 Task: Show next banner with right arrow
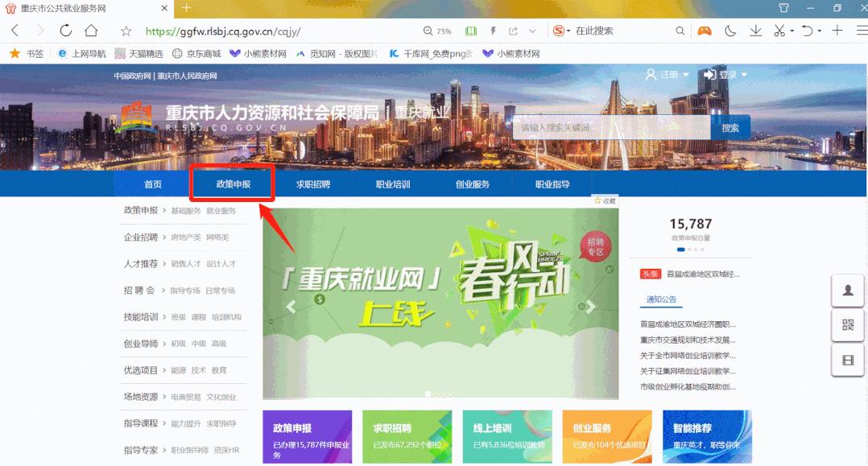point(591,306)
